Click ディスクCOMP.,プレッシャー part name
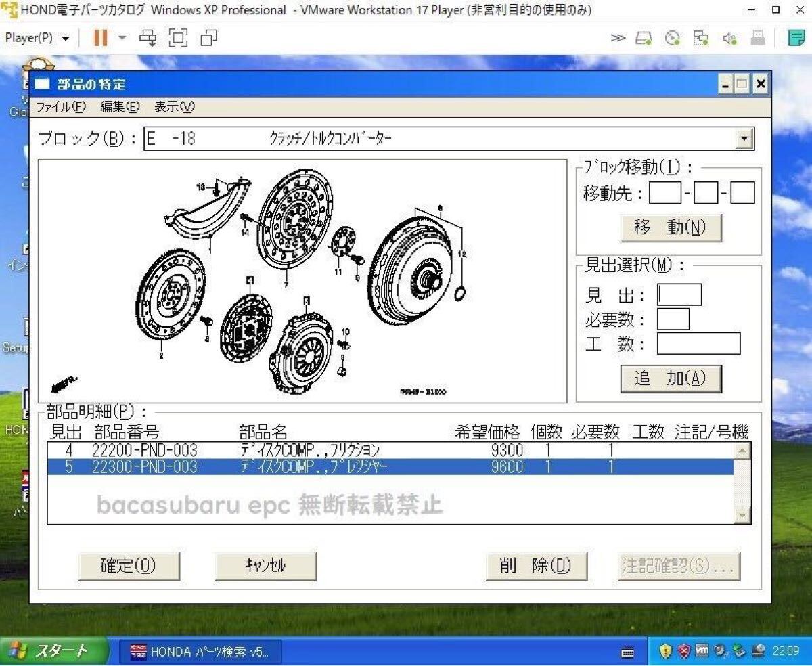The image size is (812, 666). coord(313,466)
